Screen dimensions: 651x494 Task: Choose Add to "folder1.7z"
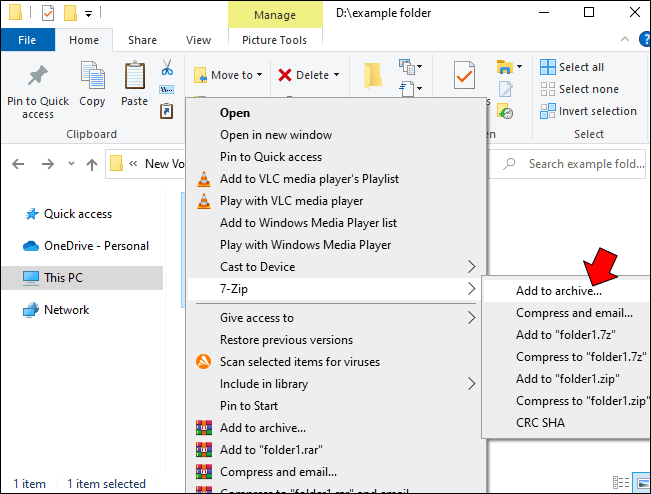tap(567, 335)
